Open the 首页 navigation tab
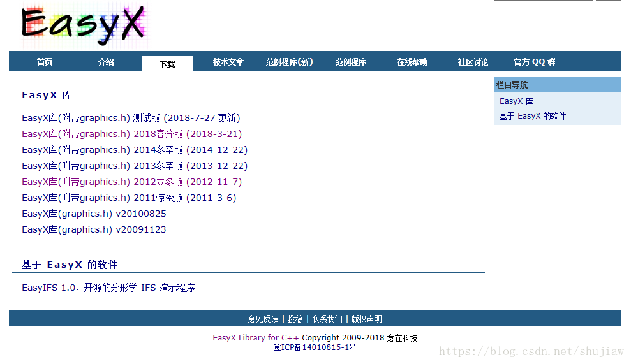 click(x=44, y=62)
